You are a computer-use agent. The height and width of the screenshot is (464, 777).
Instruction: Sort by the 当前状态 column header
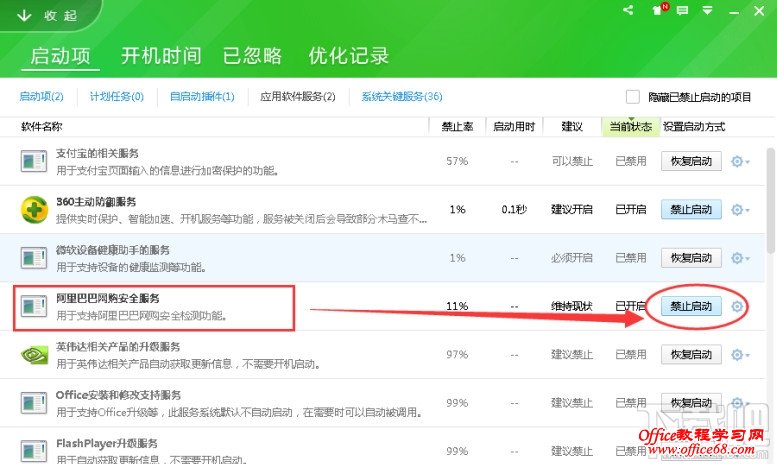(630, 127)
